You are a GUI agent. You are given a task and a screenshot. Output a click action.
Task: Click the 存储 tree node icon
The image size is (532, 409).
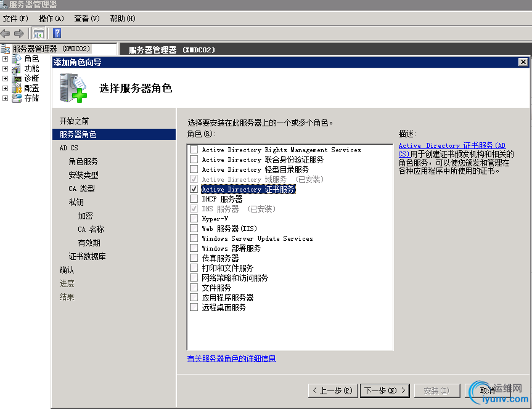pos(17,99)
